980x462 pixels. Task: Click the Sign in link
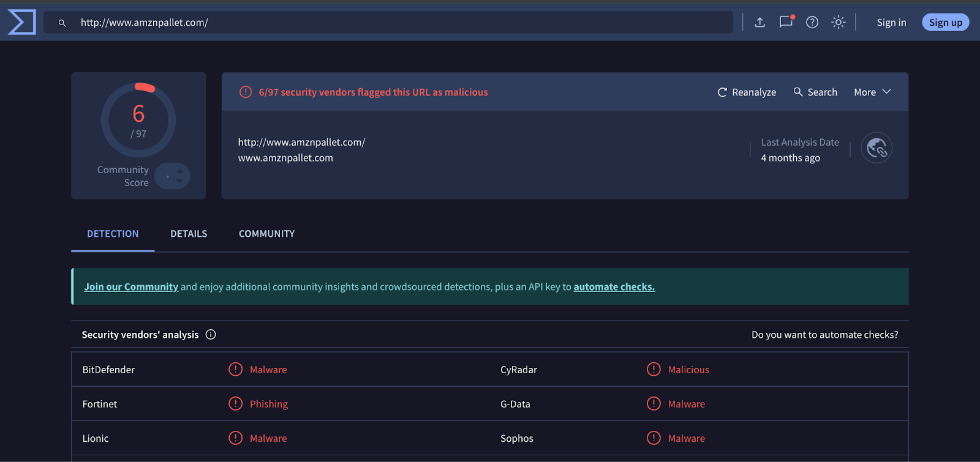pos(891,23)
